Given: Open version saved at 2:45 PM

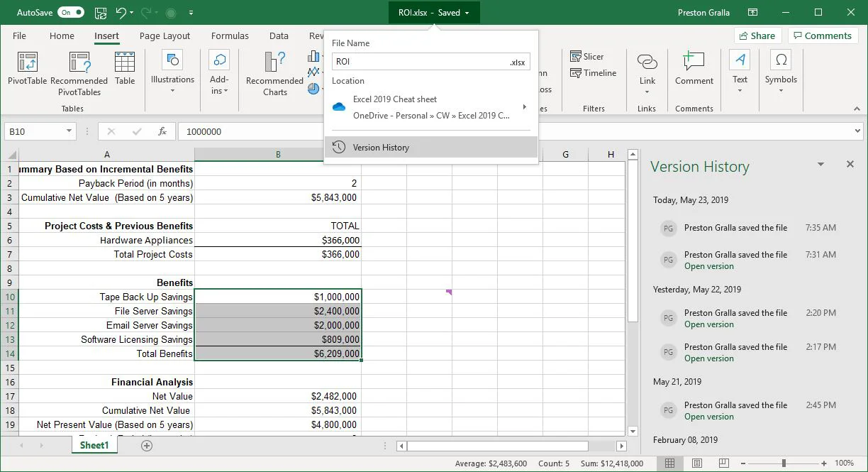Looking at the screenshot, I should pos(709,417).
